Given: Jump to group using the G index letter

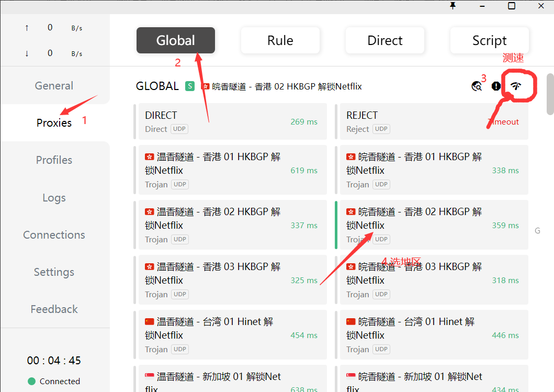Looking at the screenshot, I should click(537, 231).
